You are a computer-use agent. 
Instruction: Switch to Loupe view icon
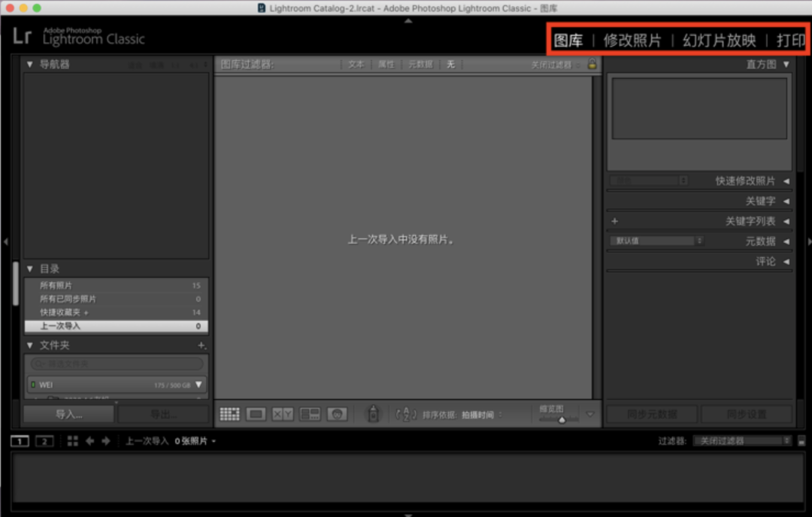pos(256,414)
